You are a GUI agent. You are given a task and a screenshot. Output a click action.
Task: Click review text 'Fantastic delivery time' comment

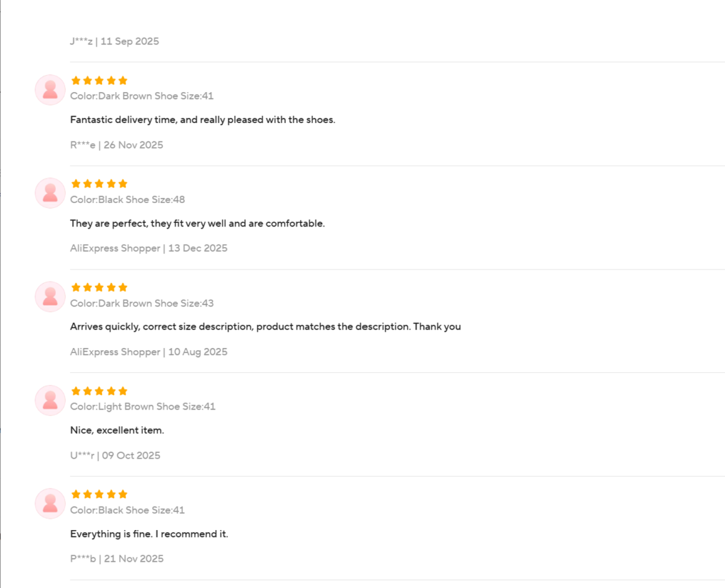pyautogui.click(x=202, y=120)
